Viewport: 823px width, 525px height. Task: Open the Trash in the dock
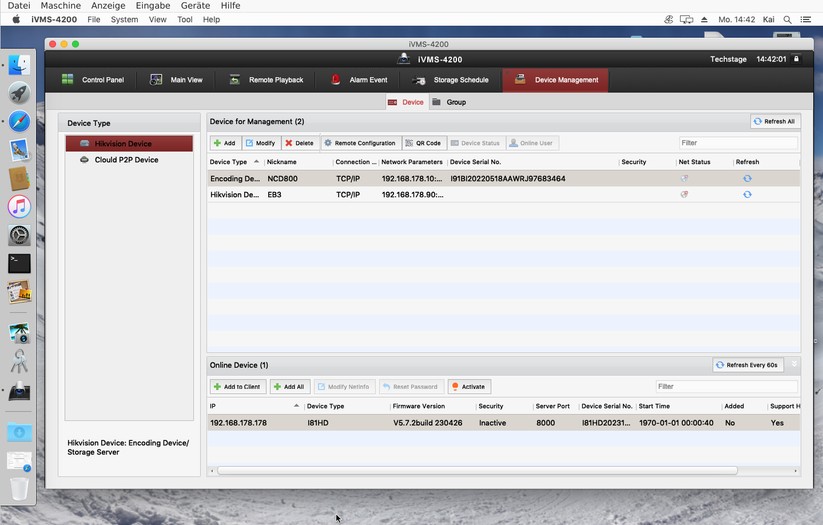[x=19, y=488]
